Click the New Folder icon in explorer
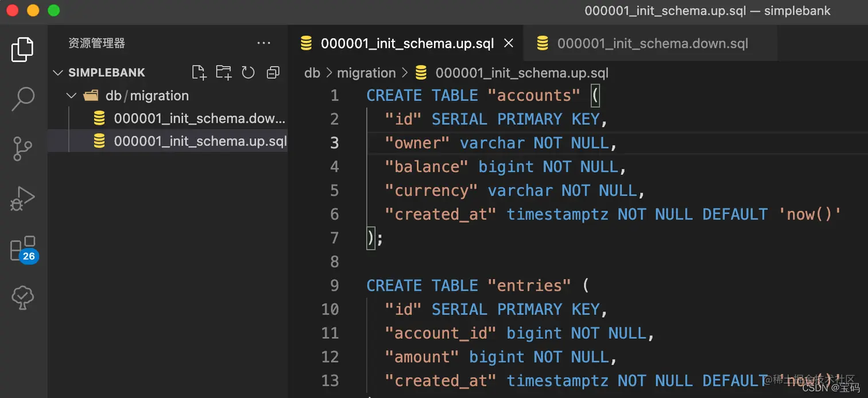 tap(223, 72)
